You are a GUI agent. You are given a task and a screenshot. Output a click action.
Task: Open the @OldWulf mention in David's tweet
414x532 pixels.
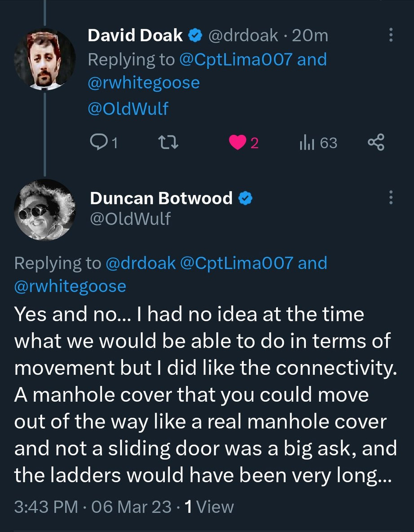point(128,108)
